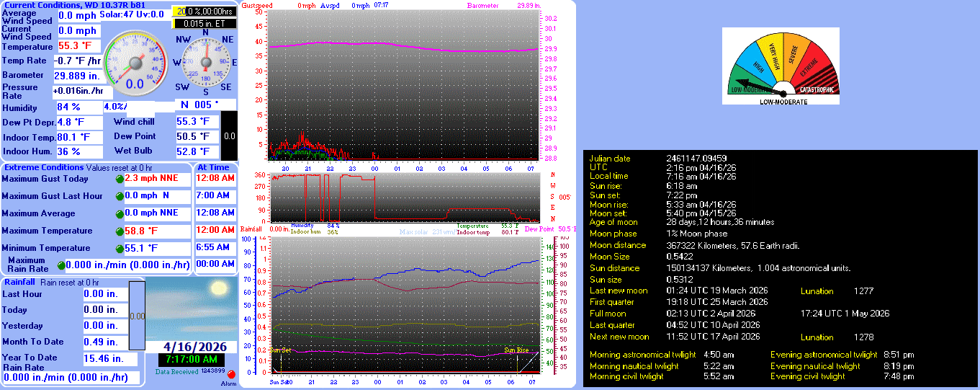980x390 pixels.
Task: Open the fire danger rating meter
Action: point(781,66)
